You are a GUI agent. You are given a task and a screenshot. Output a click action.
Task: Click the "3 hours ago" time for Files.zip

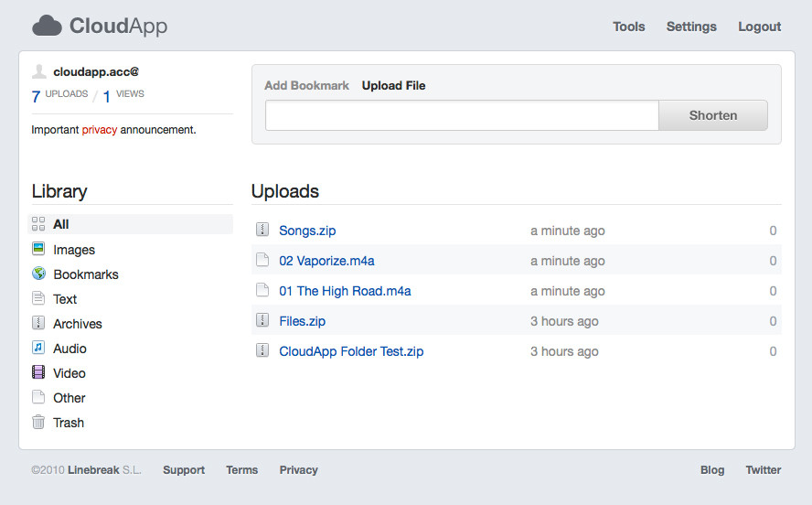[564, 321]
